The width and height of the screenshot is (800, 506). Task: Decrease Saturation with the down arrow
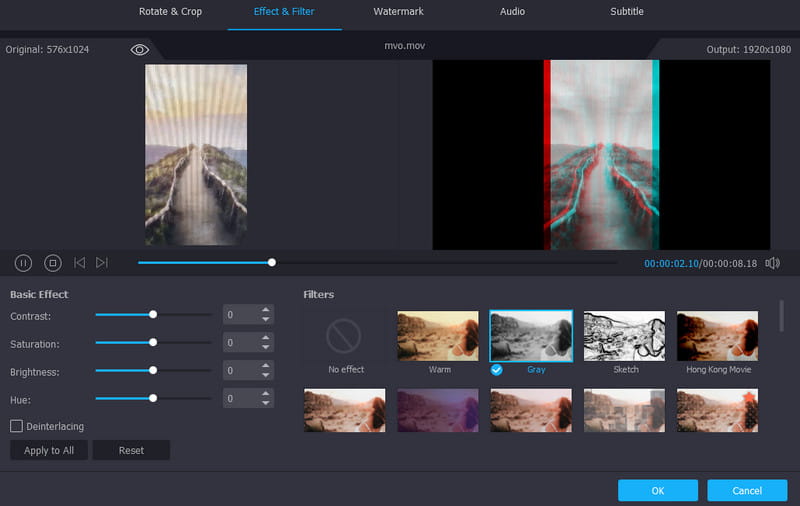click(265, 347)
